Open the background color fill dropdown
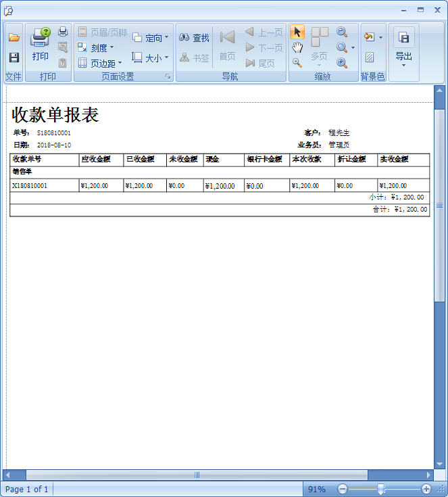Image resolution: width=448 pixels, height=497 pixels. tap(372, 37)
